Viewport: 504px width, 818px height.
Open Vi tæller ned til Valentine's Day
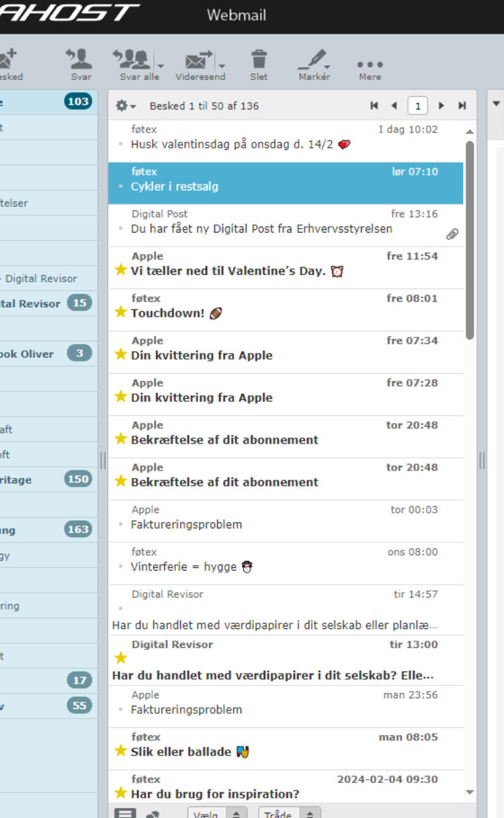pyautogui.click(x=286, y=268)
